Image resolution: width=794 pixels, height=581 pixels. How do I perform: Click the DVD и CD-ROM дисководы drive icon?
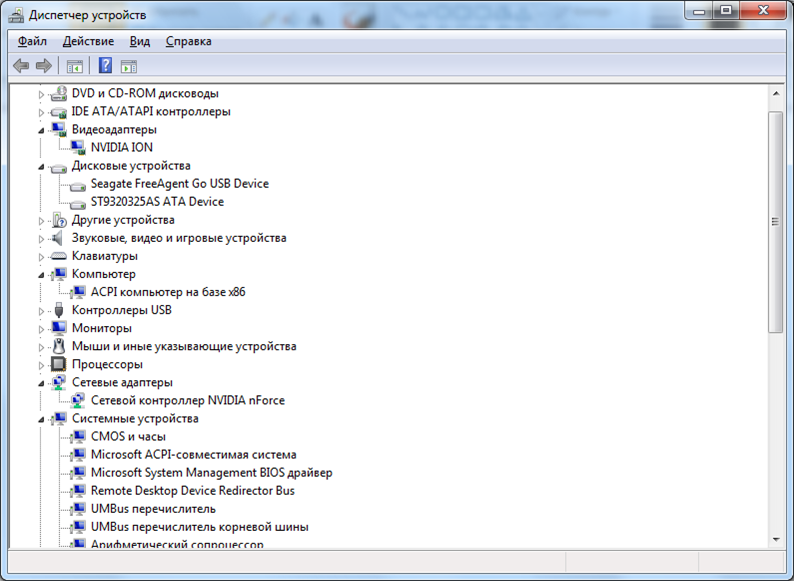click(x=59, y=93)
